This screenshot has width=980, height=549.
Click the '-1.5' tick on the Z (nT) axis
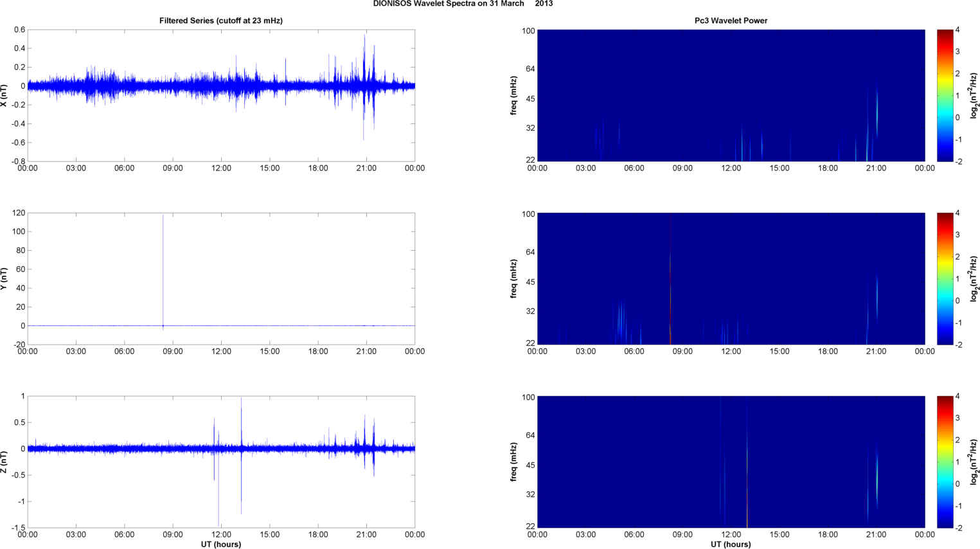18,528
